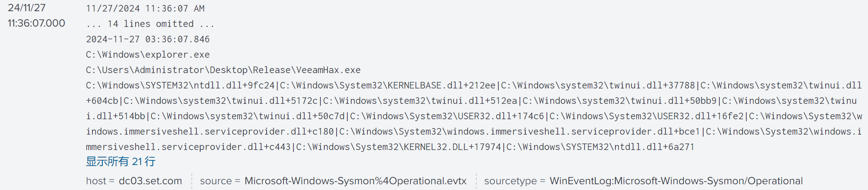Select host value dc03.set.com
The height and width of the screenshot is (190, 868).
coord(150,181)
